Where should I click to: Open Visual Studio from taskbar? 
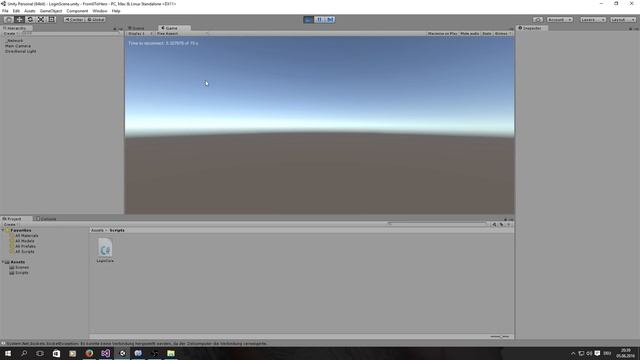pyautogui.click(x=105, y=353)
